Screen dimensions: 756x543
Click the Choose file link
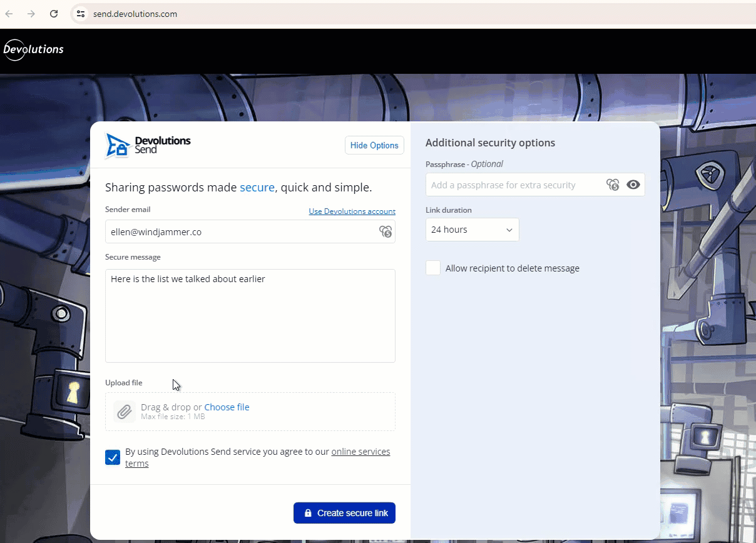pos(227,407)
